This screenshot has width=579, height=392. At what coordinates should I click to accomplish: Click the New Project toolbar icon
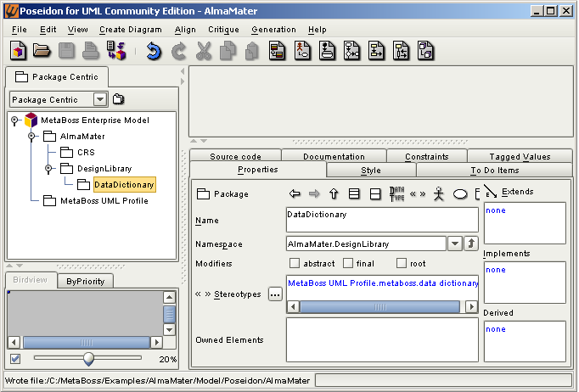[x=19, y=52]
